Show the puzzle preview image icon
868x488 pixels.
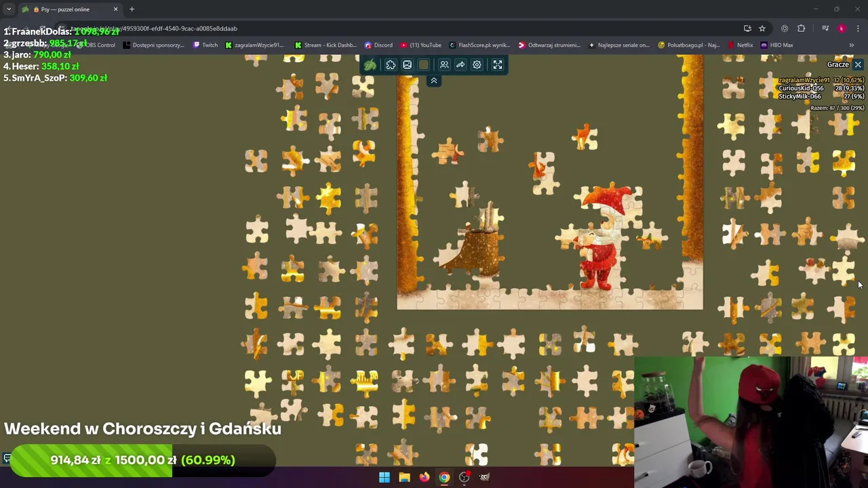coord(407,65)
